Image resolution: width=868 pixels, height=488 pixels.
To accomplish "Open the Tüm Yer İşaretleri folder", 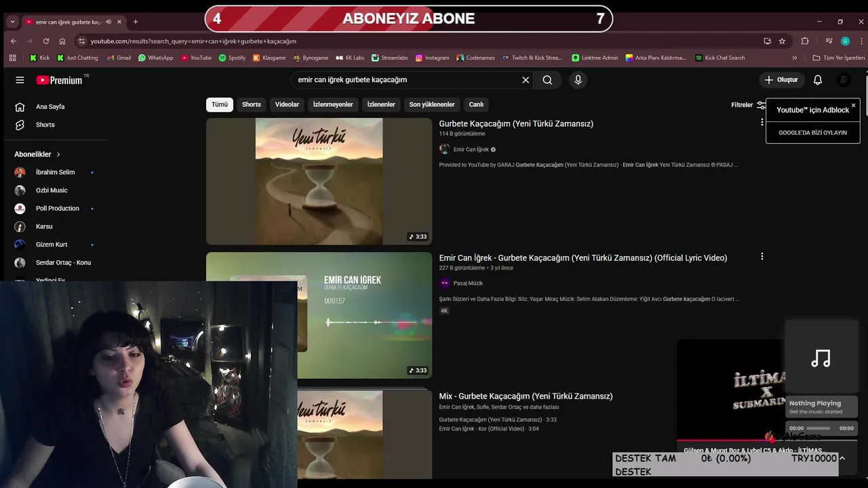I will [x=838, y=58].
